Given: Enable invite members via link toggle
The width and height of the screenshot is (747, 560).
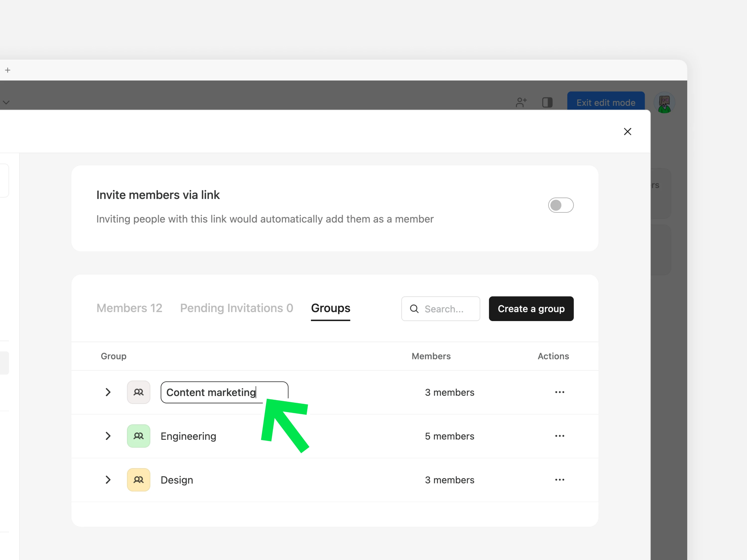Looking at the screenshot, I should pyautogui.click(x=560, y=205).
